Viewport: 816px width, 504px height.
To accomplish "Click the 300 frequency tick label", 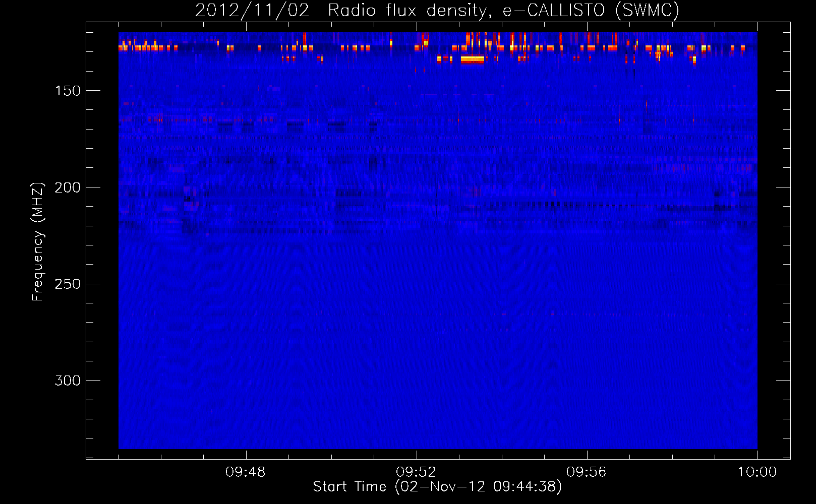I will 68,381.
